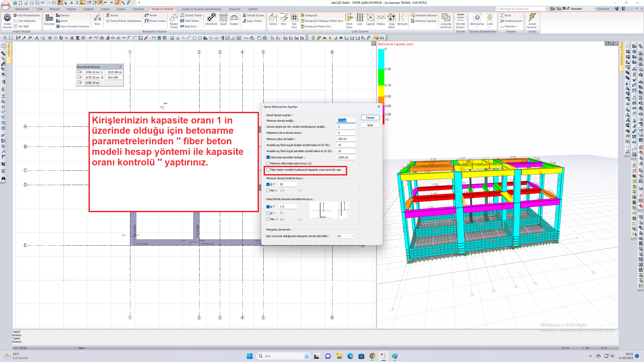The height and width of the screenshot is (362, 644).
Task: Uncheck Daha kısa donatıları birleştir
Action: 268,157
